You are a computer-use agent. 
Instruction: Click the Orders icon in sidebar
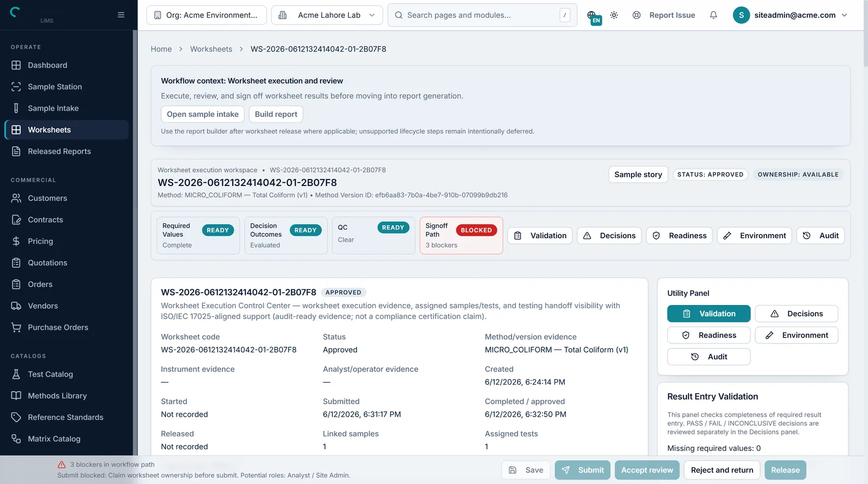tap(16, 284)
